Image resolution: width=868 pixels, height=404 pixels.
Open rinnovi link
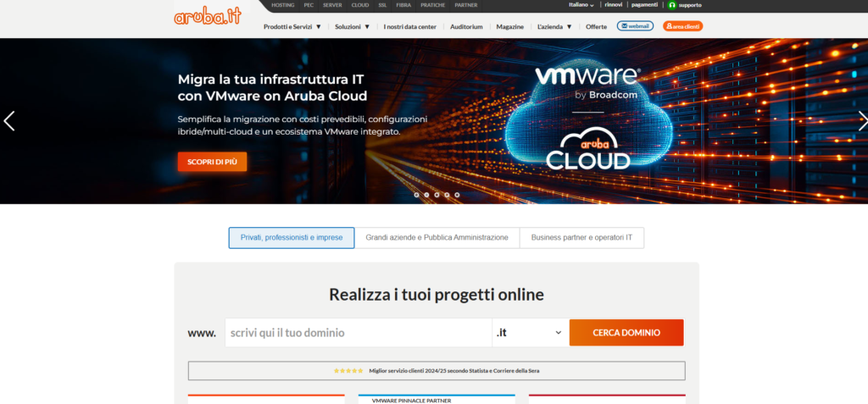614,5
